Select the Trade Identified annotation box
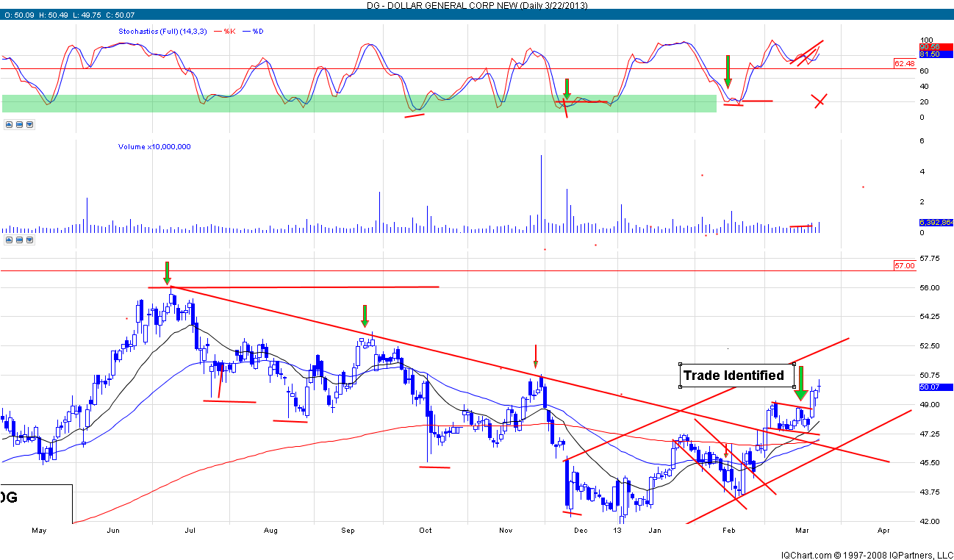 [735, 376]
